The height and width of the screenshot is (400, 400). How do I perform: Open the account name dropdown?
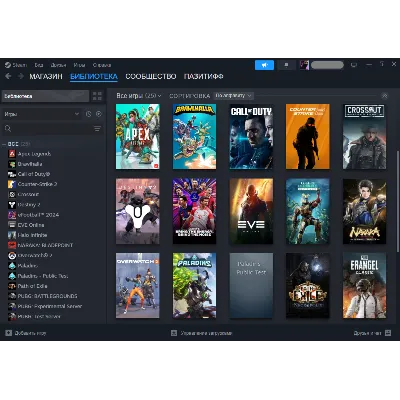point(327,65)
